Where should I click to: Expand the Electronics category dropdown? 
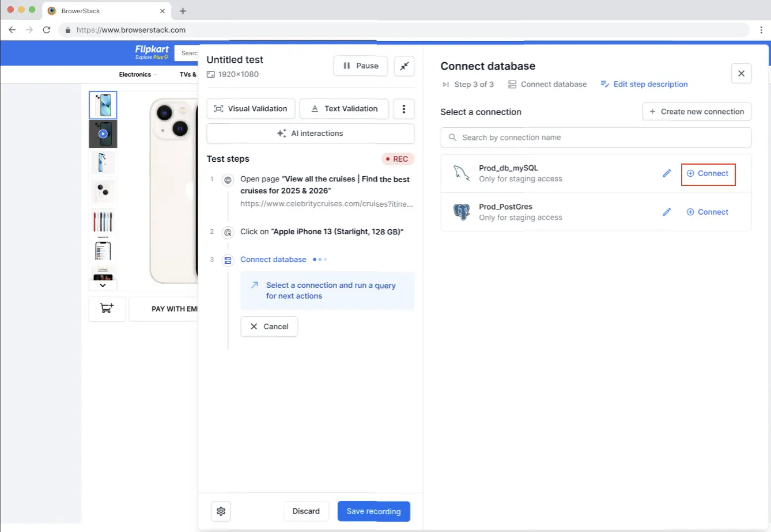pyautogui.click(x=138, y=74)
